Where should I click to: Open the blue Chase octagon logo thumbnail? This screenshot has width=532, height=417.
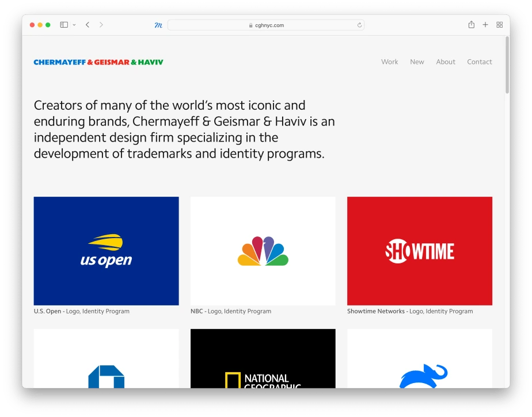pyautogui.click(x=106, y=359)
